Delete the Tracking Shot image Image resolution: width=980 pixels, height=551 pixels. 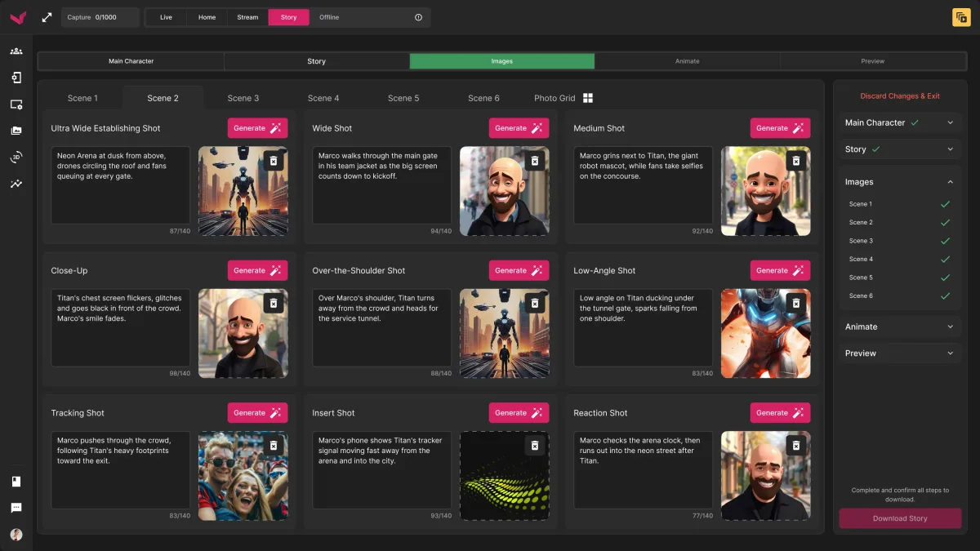point(274,446)
